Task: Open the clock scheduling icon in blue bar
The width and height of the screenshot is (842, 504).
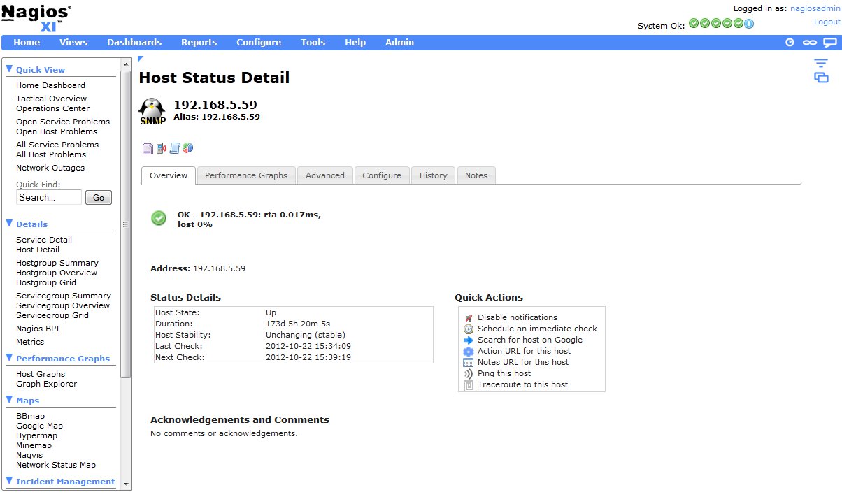Action: click(790, 43)
